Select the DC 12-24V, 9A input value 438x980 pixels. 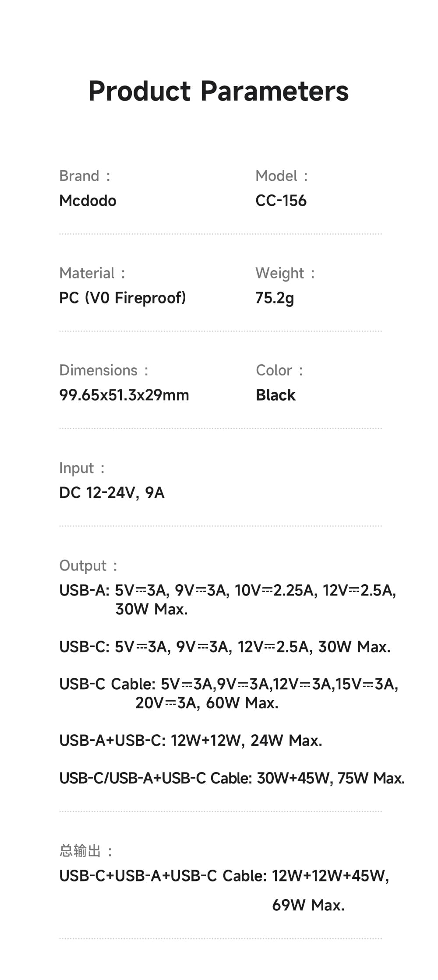pos(112,493)
